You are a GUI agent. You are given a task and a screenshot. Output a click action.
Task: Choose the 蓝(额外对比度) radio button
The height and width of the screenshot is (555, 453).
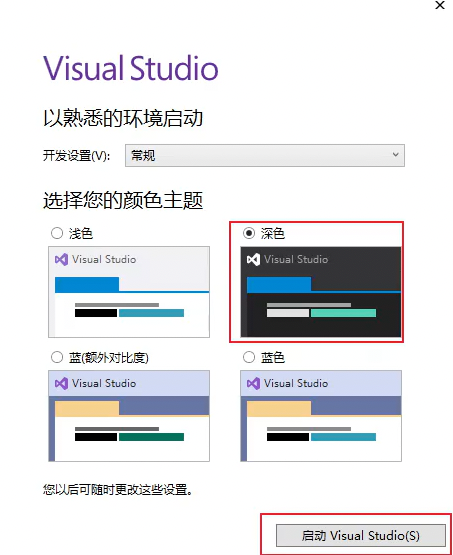57,357
